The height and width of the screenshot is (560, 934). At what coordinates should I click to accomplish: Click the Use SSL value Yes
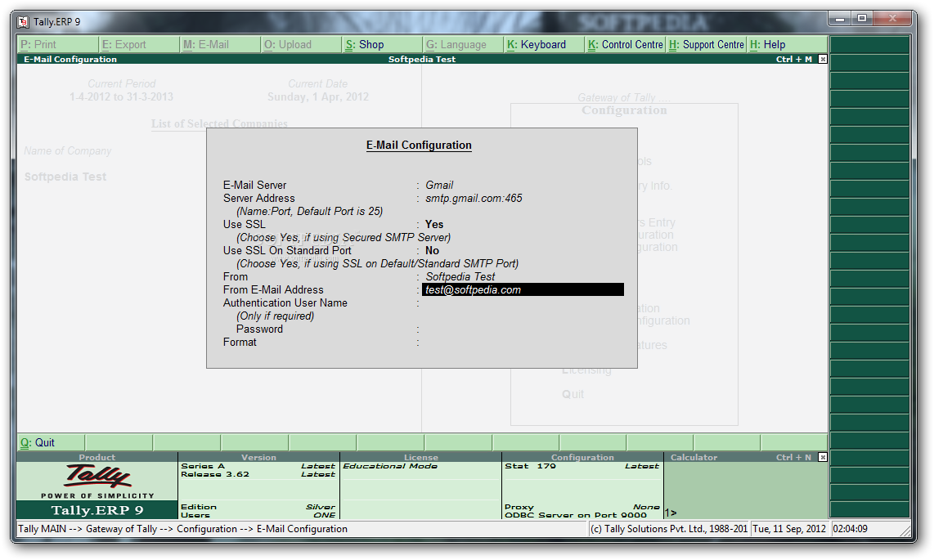434,224
